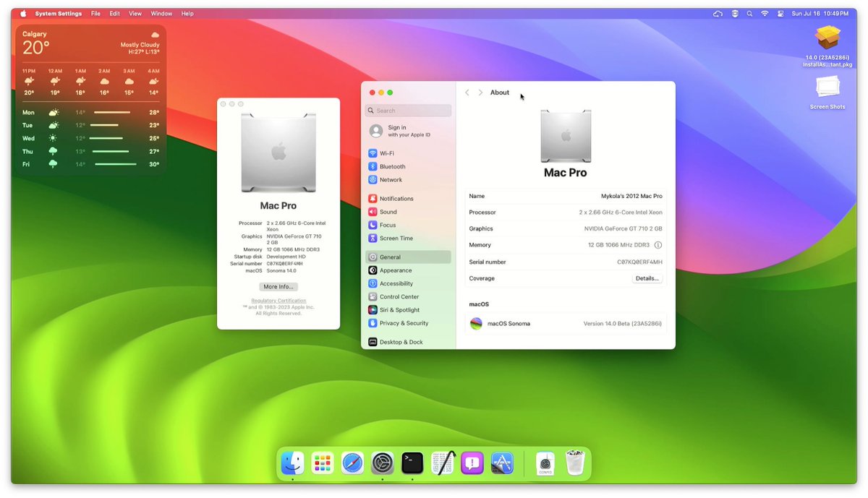Open the Regulatory Certification link

pyautogui.click(x=278, y=301)
